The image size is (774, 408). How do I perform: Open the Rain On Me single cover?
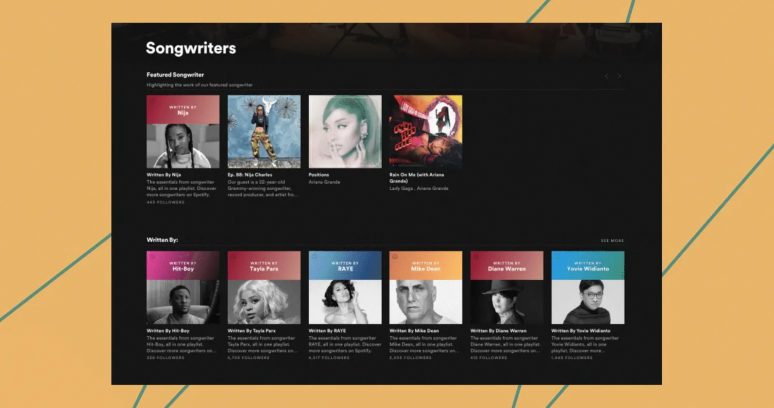point(426,131)
